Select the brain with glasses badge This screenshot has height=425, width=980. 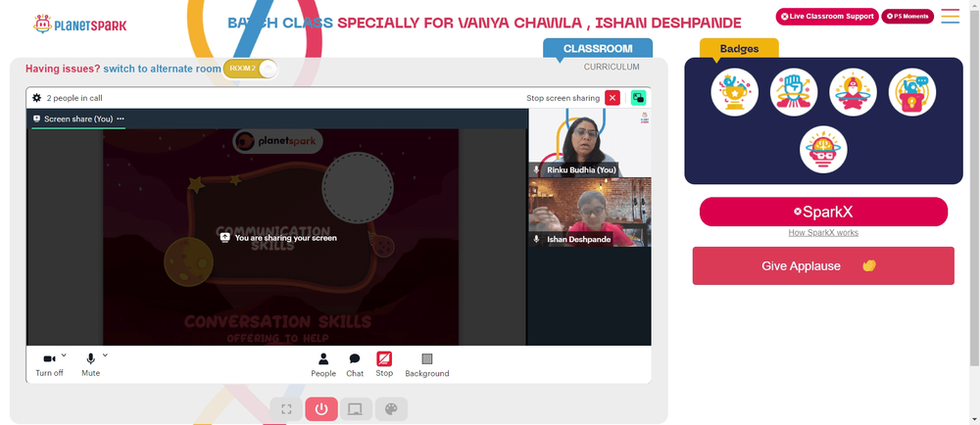[823, 150]
